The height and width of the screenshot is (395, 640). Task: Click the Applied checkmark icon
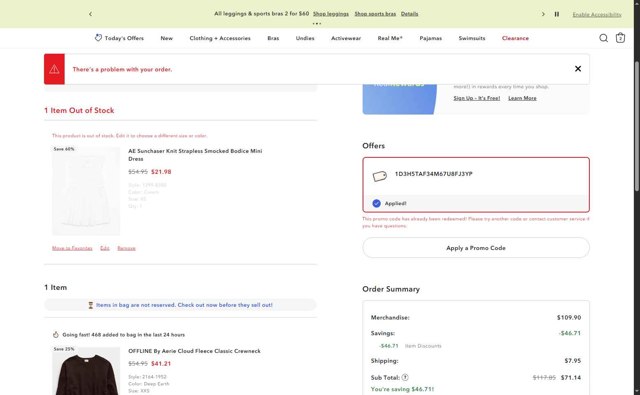click(376, 203)
